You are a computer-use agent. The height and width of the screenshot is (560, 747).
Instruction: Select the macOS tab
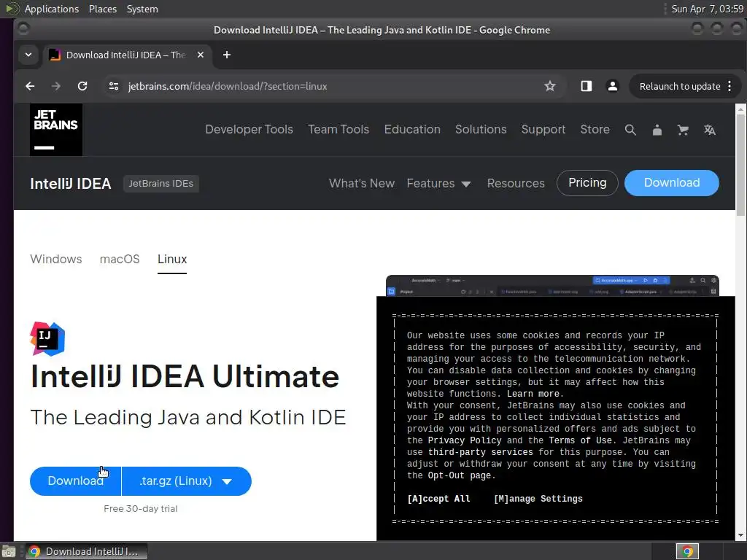120,259
